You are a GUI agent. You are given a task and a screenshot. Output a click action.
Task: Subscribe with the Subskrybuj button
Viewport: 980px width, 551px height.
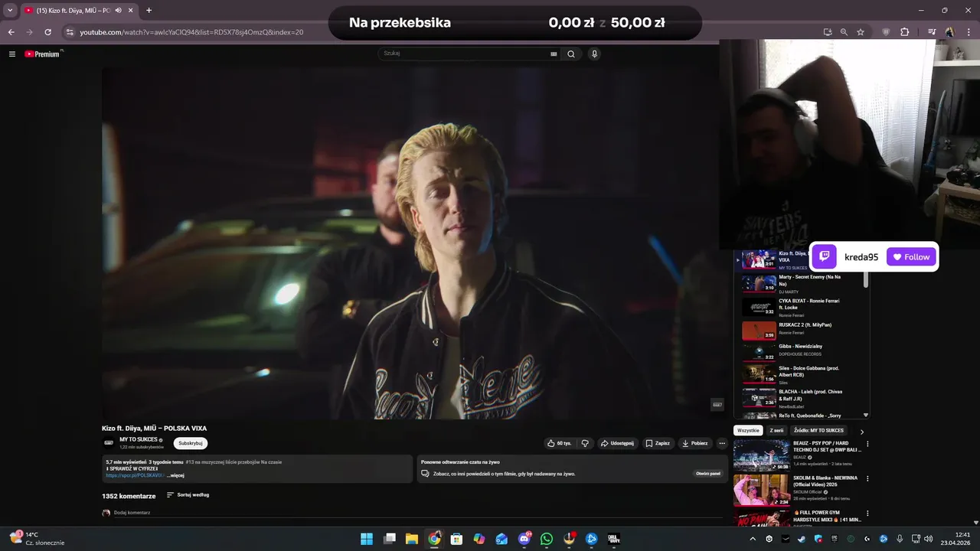click(x=191, y=443)
